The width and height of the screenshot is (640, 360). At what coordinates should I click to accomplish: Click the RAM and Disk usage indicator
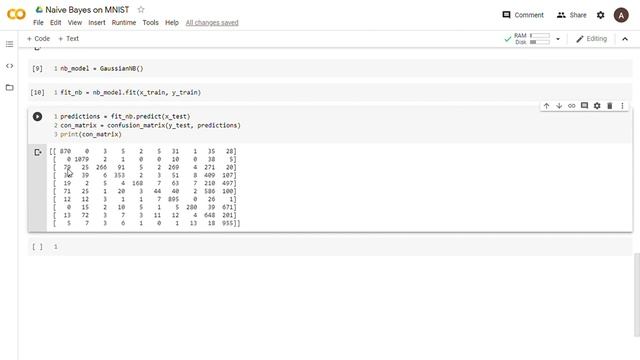[531, 39]
